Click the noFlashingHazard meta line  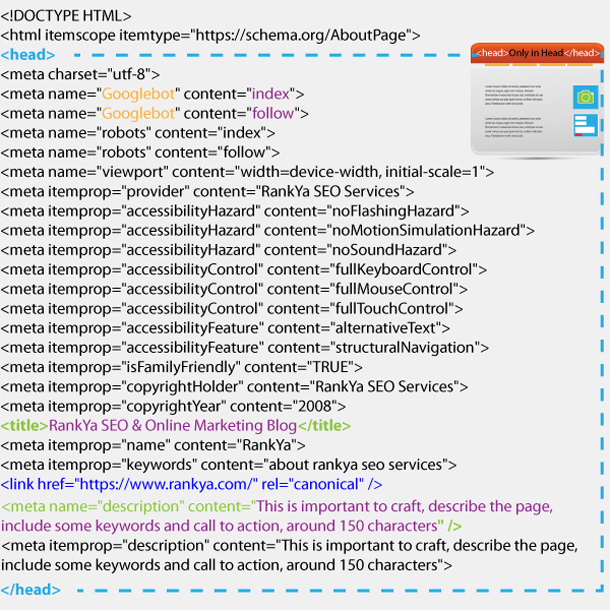(x=235, y=211)
